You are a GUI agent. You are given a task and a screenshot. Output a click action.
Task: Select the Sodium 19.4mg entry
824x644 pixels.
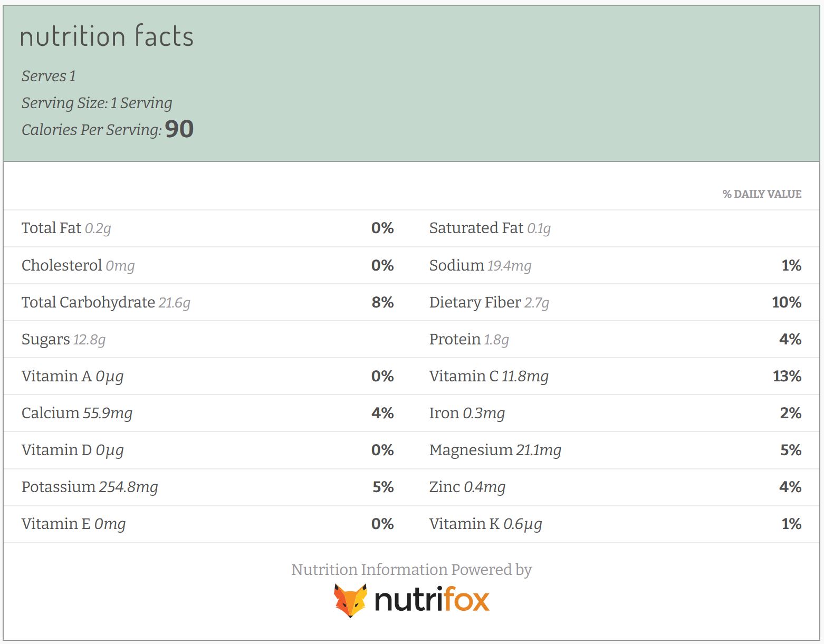point(480,265)
